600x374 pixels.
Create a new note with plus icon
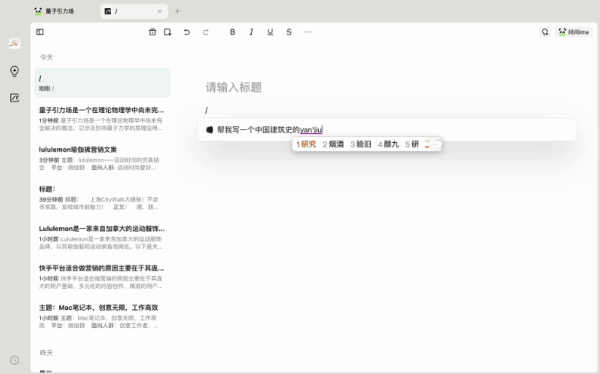tap(168, 32)
